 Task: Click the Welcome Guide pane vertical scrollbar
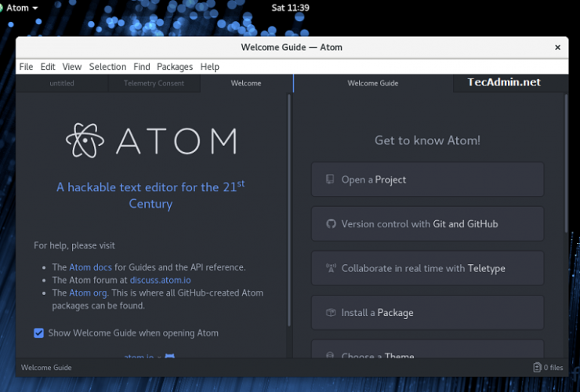click(x=566, y=165)
